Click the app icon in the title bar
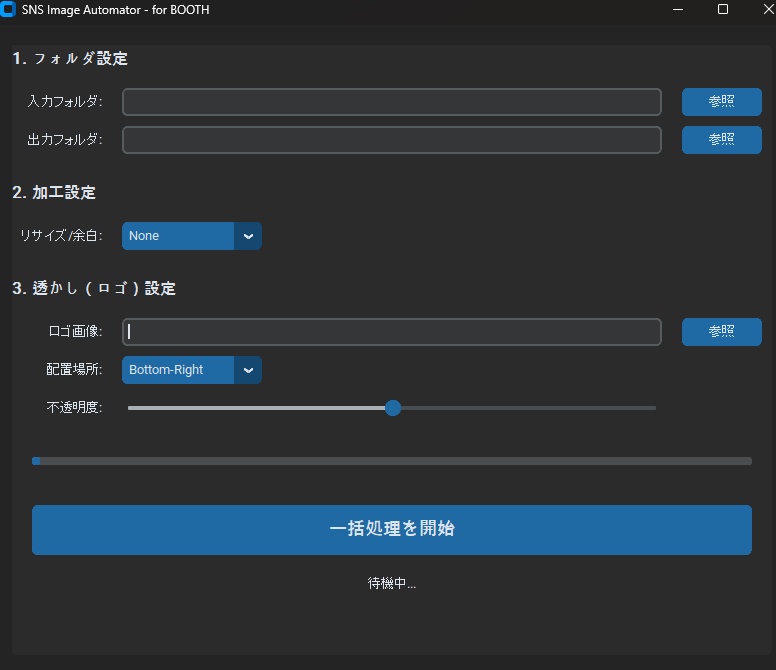776x670 pixels. coord(8,9)
